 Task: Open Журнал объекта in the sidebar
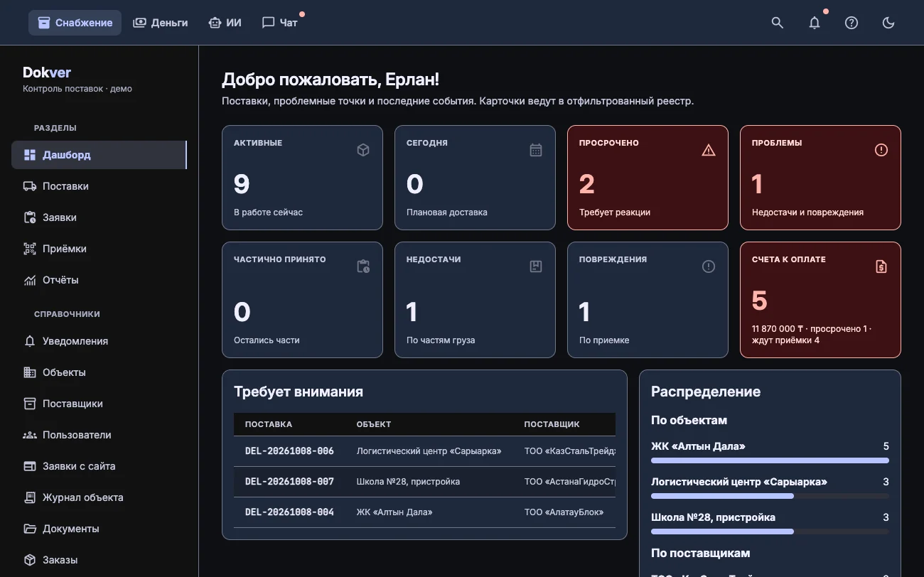[99, 497]
